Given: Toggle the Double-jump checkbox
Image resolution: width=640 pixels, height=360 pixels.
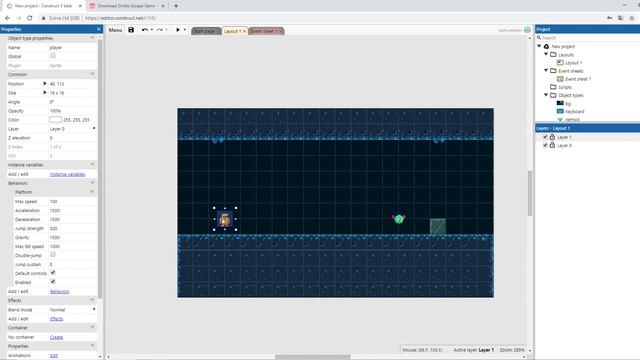Looking at the screenshot, I should tap(53, 255).
